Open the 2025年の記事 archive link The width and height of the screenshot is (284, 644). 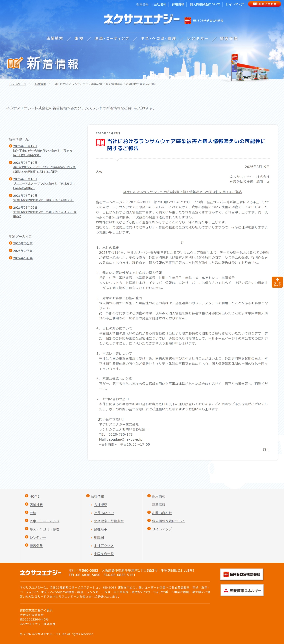[23, 251]
